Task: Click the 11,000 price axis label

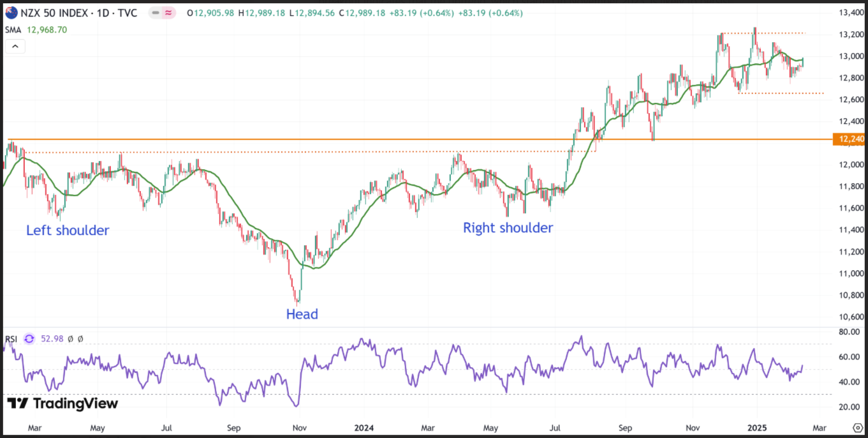Action: 850,273
